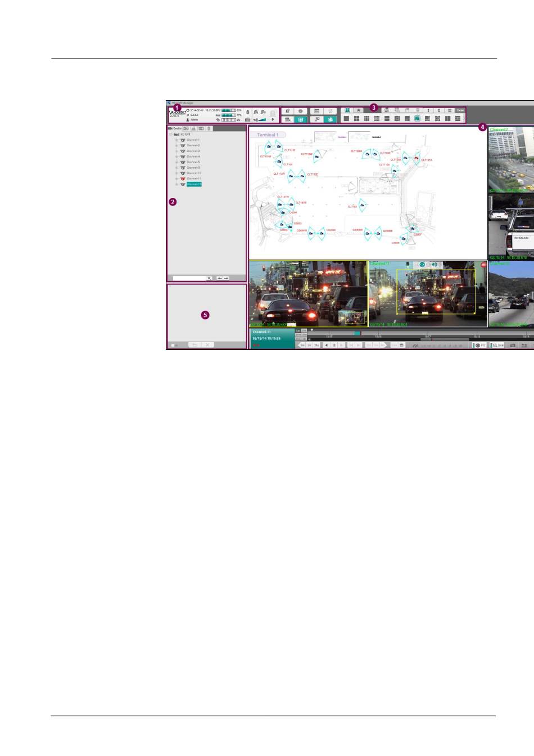Click the red Channel-11 camera icon
Screen dimensions: 534x756
183,179
